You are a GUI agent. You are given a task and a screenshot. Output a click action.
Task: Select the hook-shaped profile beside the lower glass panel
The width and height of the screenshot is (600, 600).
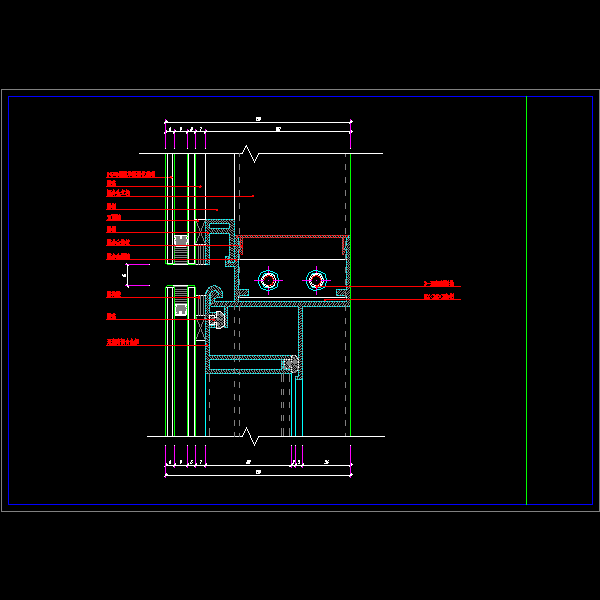(x=214, y=293)
